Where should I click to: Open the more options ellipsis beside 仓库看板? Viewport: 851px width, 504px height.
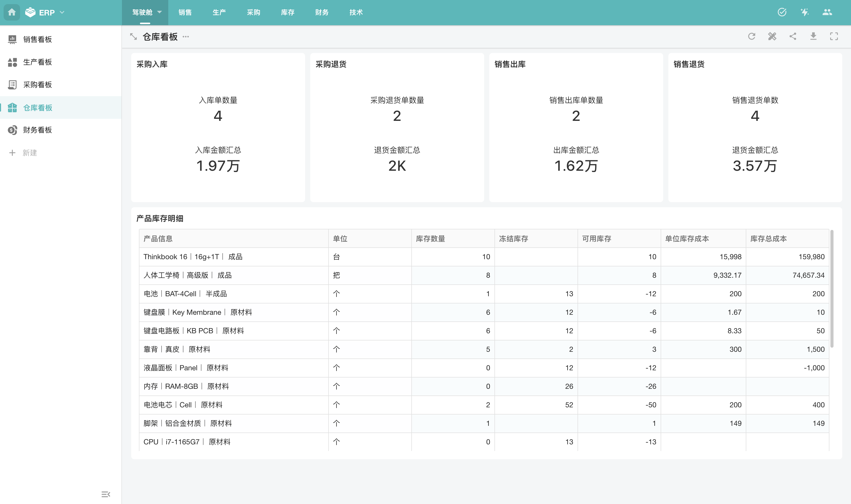pos(186,37)
